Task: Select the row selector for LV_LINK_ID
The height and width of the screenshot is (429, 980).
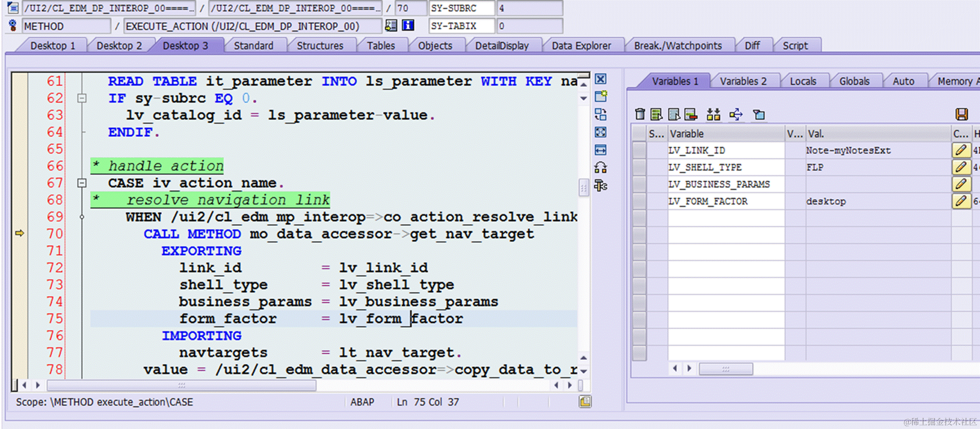Action: pos(639,150)
